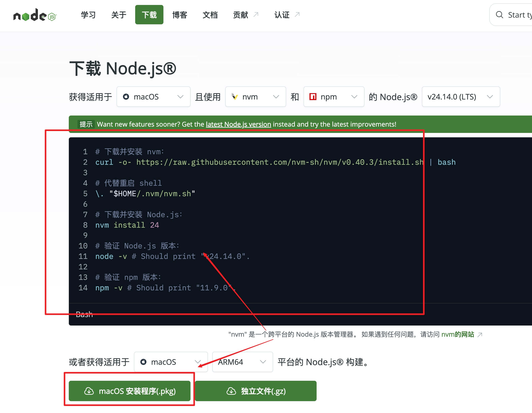
Task: Click the search magnifier icon
Action: pos(499,15)
